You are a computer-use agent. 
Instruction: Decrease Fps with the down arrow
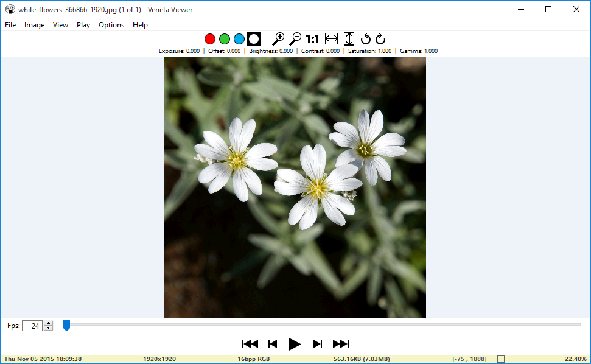point(48,328)
